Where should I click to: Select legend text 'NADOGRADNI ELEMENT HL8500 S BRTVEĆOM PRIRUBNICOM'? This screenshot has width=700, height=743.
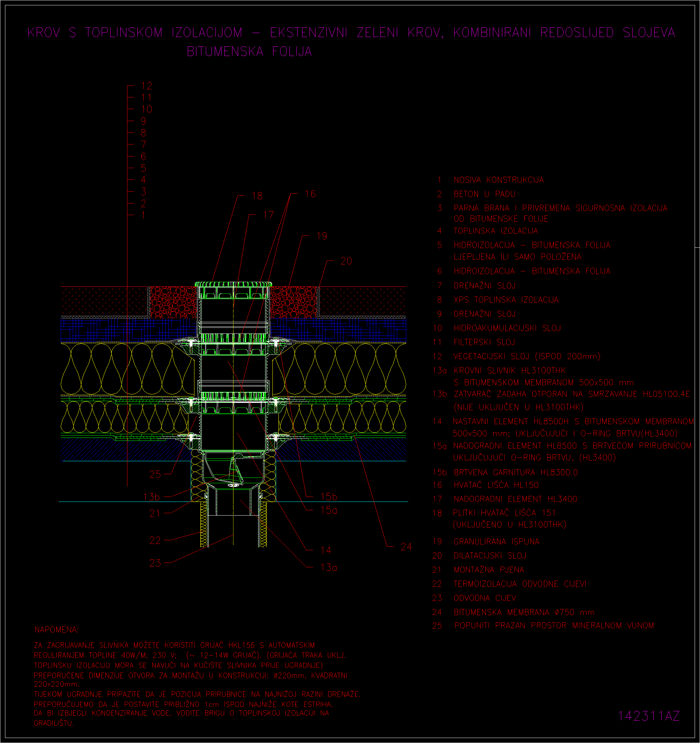click(573, 446)
